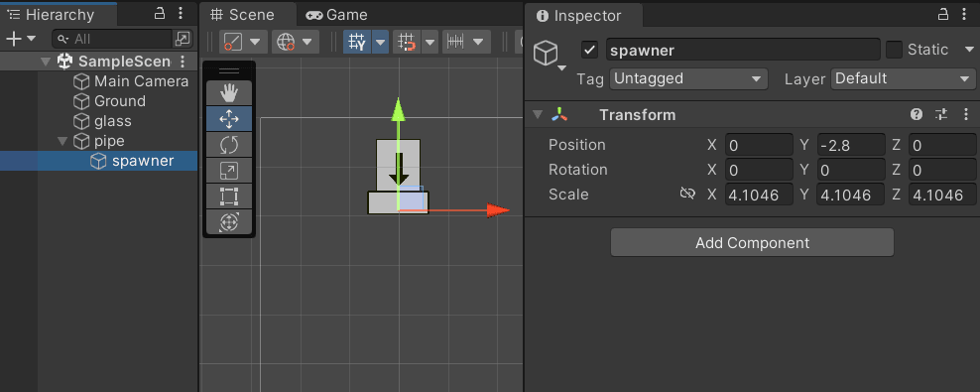Toggle the spawner active checkbox
980x392 pixels.
click(x=589, y=50)
